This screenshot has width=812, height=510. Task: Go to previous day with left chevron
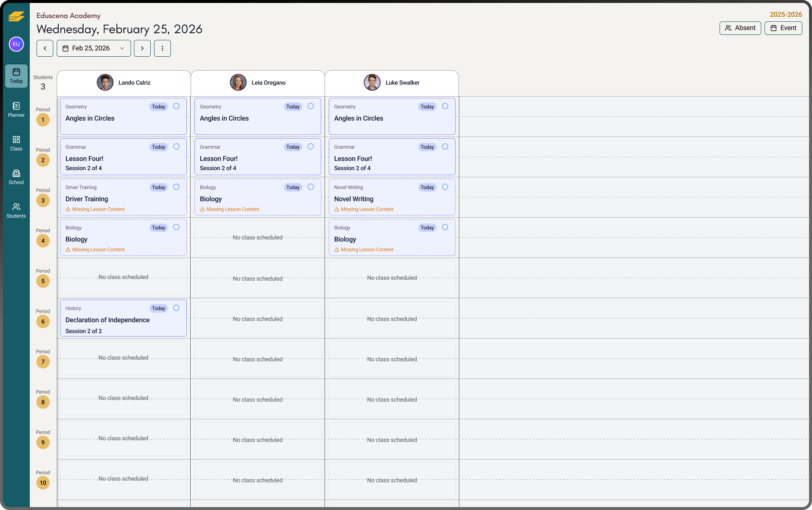tap(45, 48)
